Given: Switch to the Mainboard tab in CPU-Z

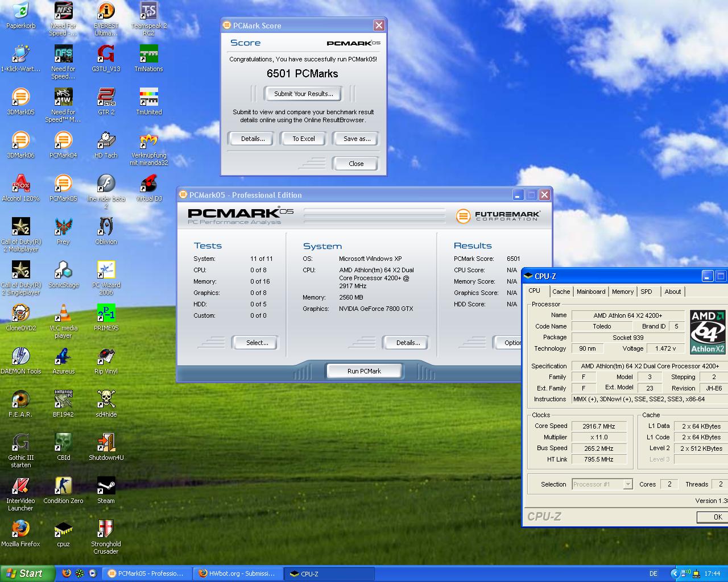Looking at the screenshot, I should (591, 292).
